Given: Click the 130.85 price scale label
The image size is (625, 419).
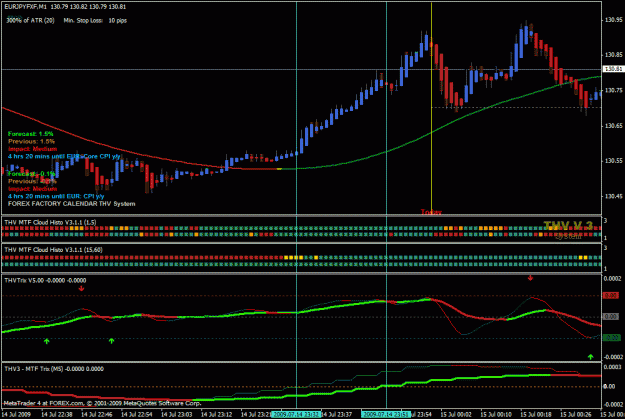Looking at the screenshot, I should point(613,55).
